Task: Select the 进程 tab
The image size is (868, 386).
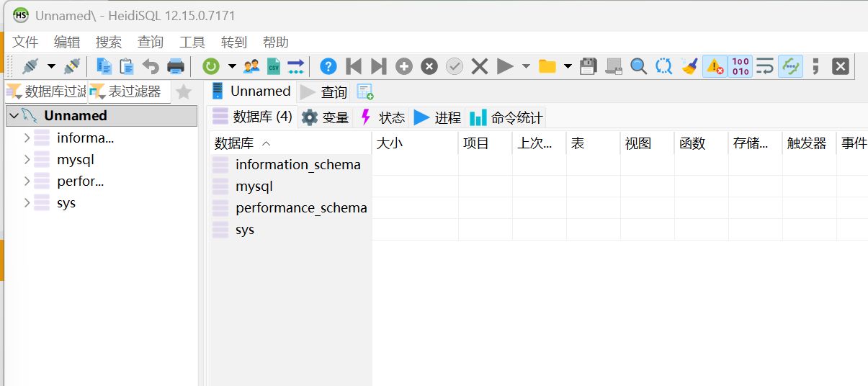Action: 437,117
